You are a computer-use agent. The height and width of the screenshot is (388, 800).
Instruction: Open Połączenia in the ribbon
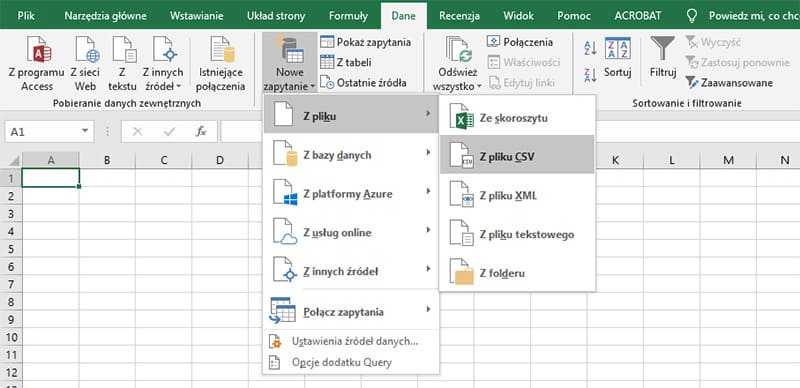coord(520,42)
